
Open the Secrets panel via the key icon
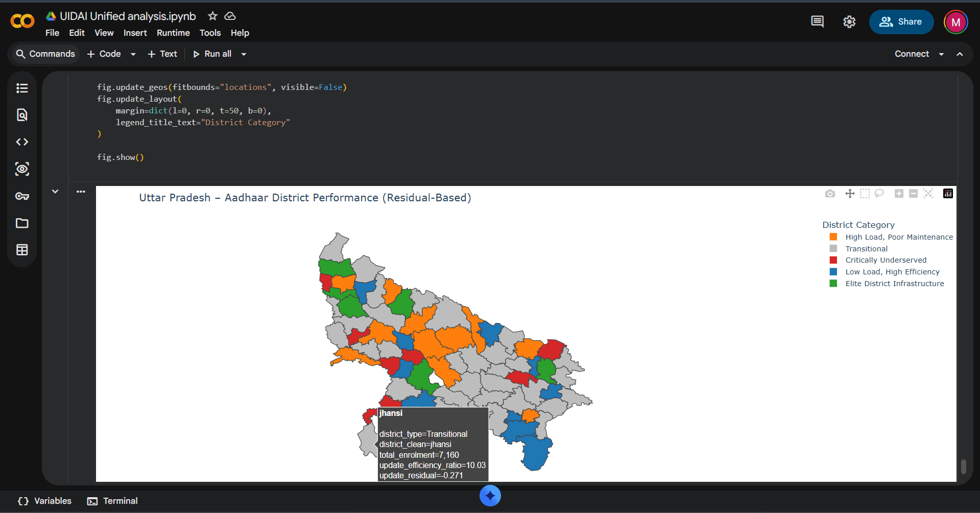21,196
